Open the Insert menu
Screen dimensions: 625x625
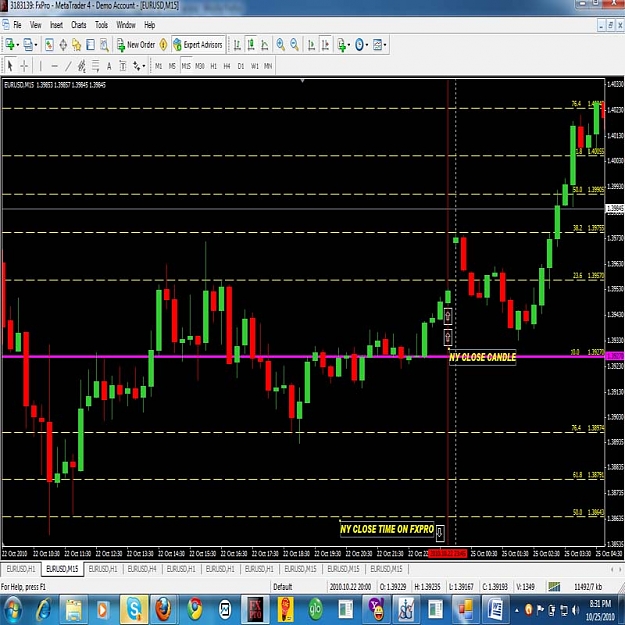click(x=56, y=25)
